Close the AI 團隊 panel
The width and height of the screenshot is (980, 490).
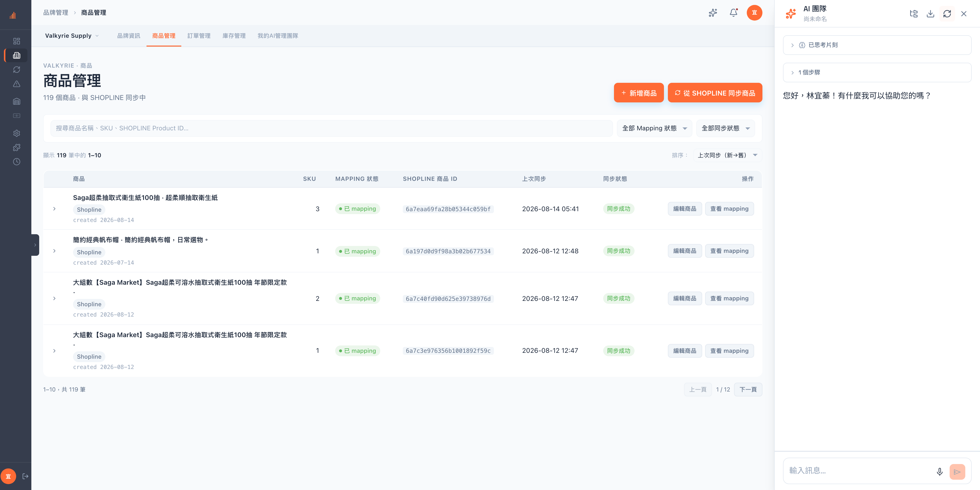(x=964, y=14)
